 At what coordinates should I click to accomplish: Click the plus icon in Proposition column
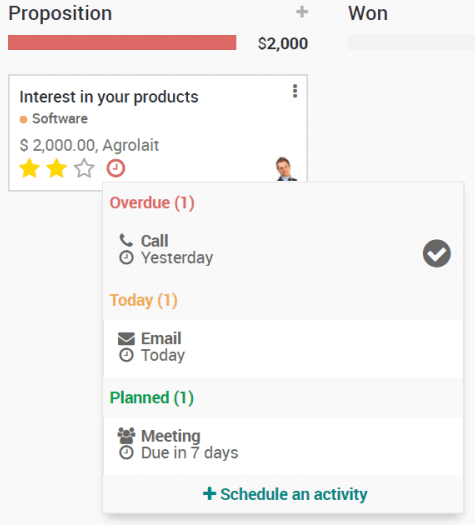pyautogui.click(x=302, y=12)
